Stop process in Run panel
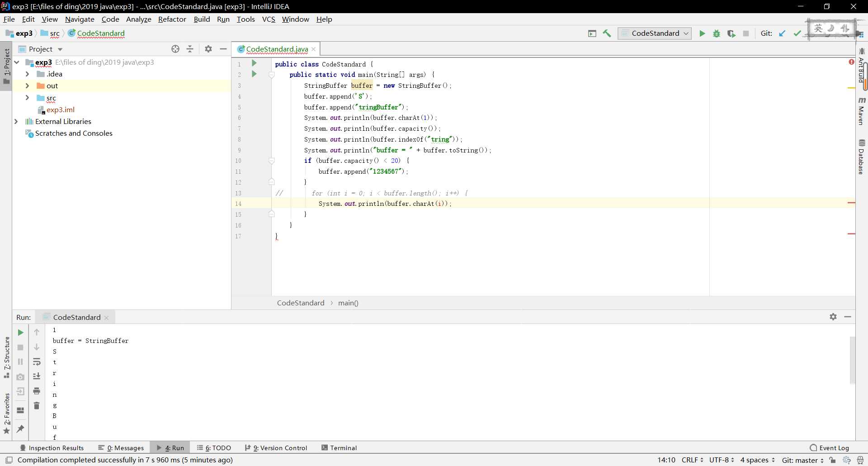Image resolution: width=868 pixels, height=466 pixels. [x=20, y=347]
